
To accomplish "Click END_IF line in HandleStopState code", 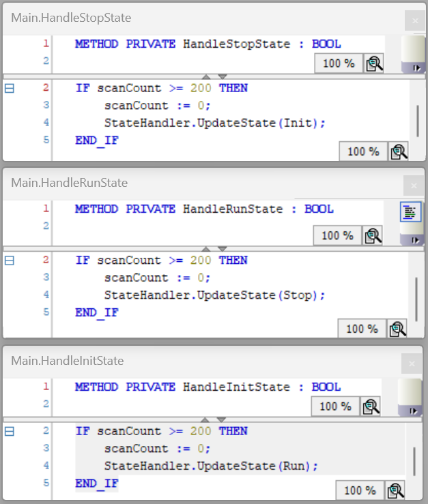I will click(x=97, y=140).
